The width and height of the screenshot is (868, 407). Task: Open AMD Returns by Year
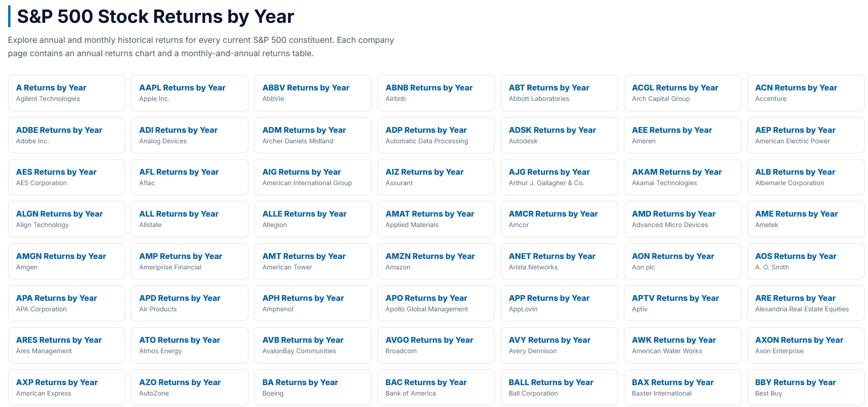click(x=682, y=219)
